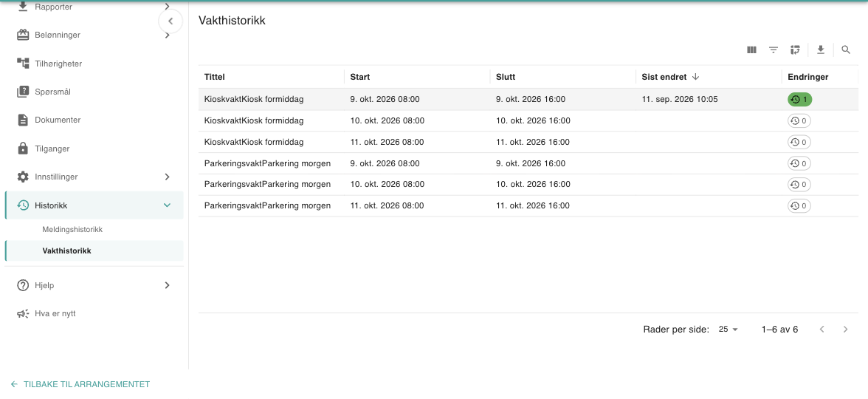
Task: Click the Dokumenter file icon
Action: 23,120
